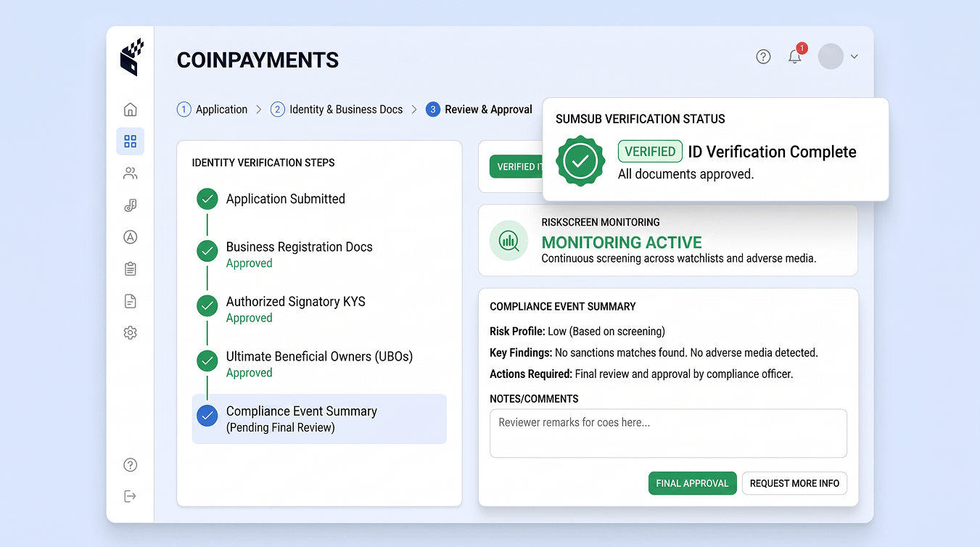Click the VERIFIED tag in the Sumsub popup
The image size is (980, 547).
point(650,151)
